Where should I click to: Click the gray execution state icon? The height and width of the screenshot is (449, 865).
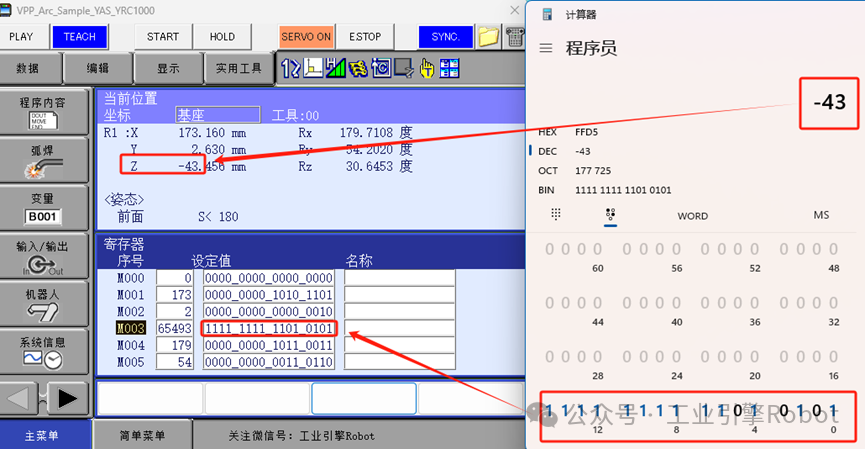point(403,68)
